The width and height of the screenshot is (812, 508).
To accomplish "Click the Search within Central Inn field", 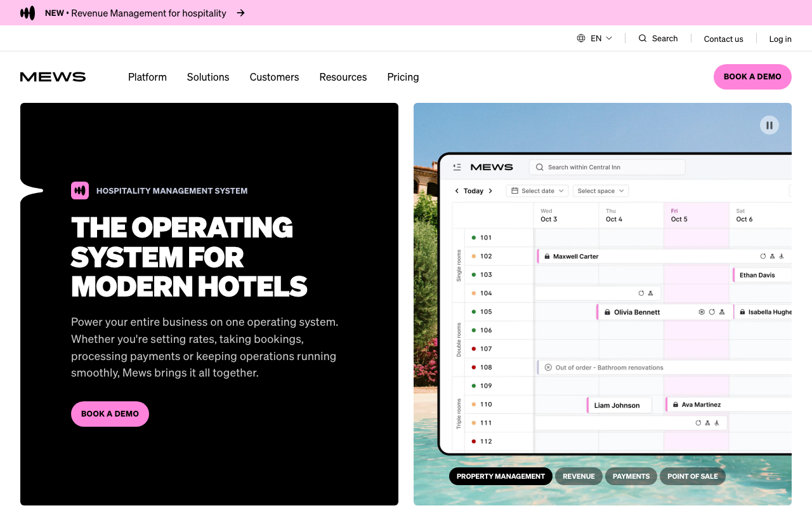I will tap(607, 167).
